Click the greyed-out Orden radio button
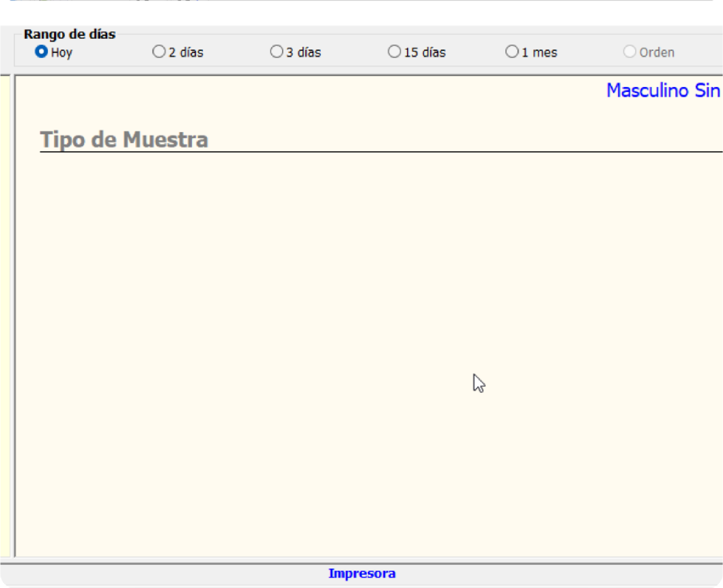Viewport: 723px width, 588px height. [629, 52]
